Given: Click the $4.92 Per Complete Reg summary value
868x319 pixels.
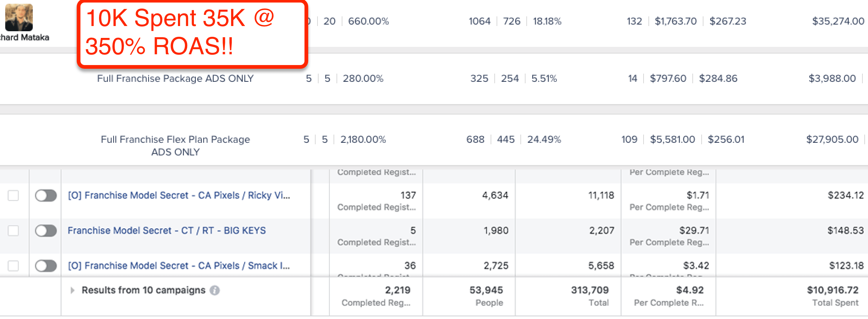Looking at the screenshot, I should tap(690, 290).
